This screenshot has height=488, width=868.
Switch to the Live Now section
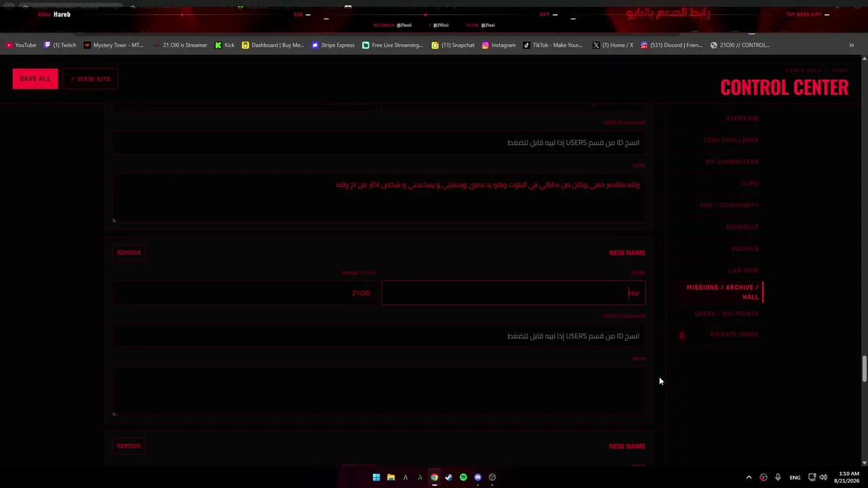[x=743, y=270]
